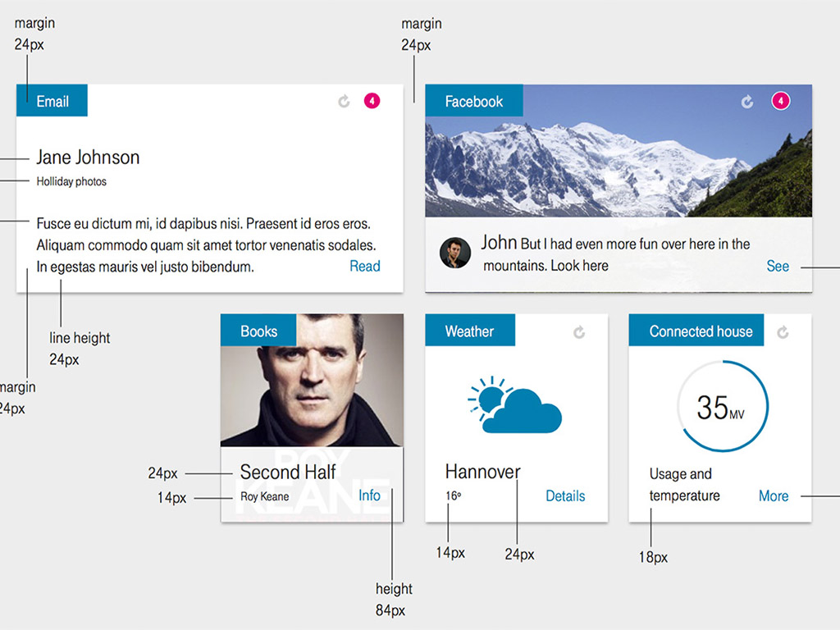Screen dimensions: 840x630
Task: Click the Email notification badge
Action: [x=372, y=101]
